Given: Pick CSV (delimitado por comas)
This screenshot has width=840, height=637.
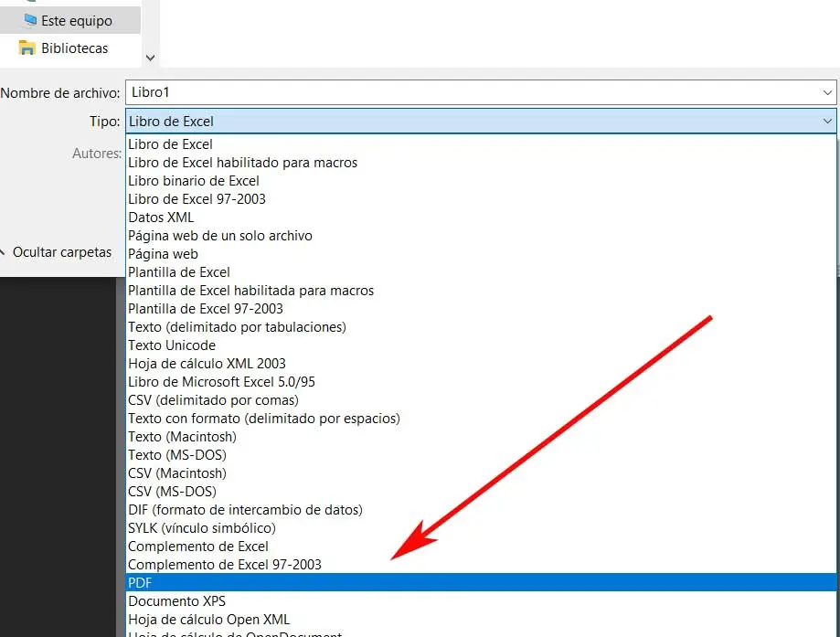Looking at the screenshot, I should pyautogui.click(x=481, y=400).
